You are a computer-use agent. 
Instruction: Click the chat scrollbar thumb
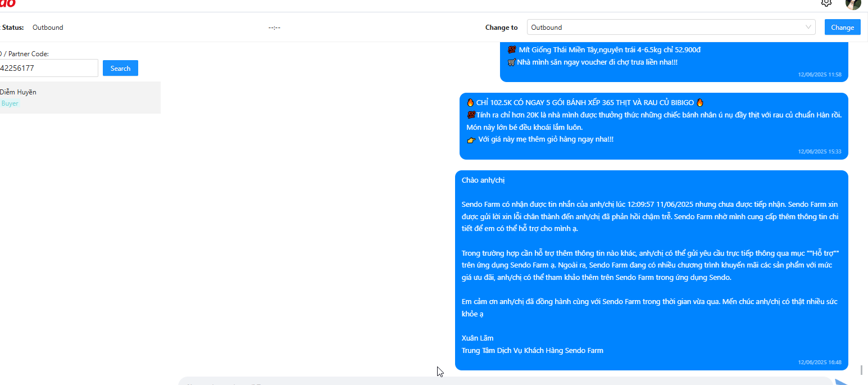[x=861, y=370]
